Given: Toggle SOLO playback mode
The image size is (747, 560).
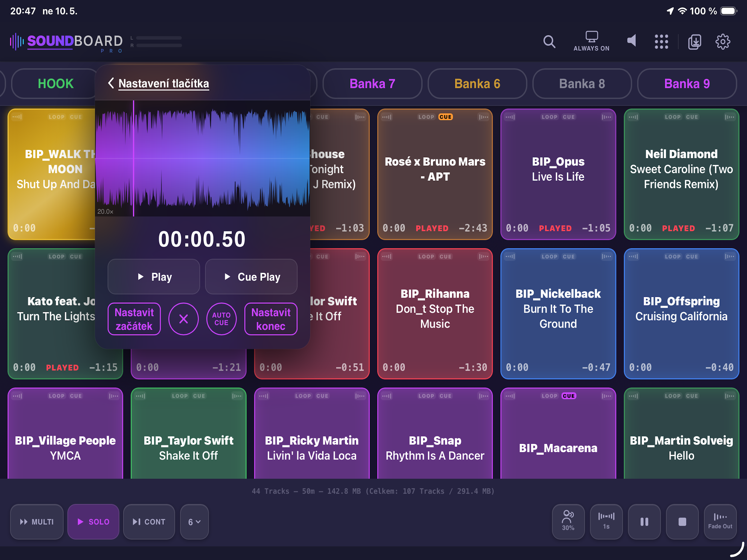Looking at the screenshot, I should (x=93, y=521).
